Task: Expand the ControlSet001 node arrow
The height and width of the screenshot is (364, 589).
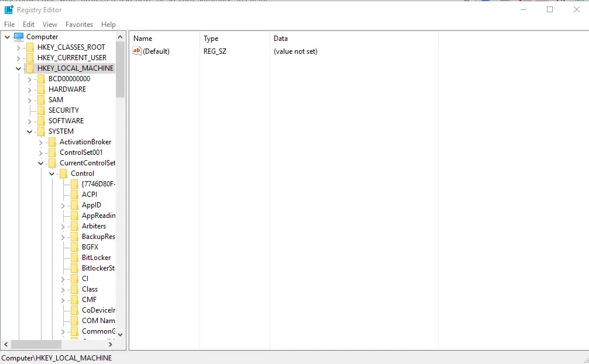Action: [x=40, y=152]
